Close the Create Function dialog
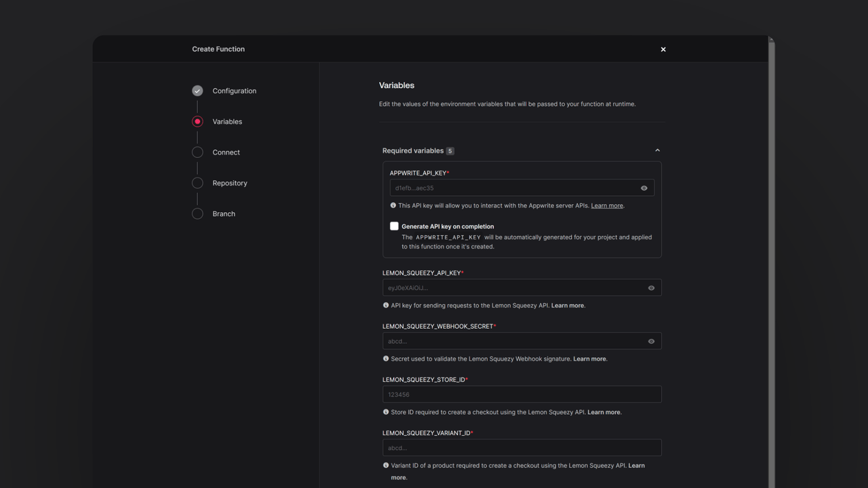 (663, 49)
